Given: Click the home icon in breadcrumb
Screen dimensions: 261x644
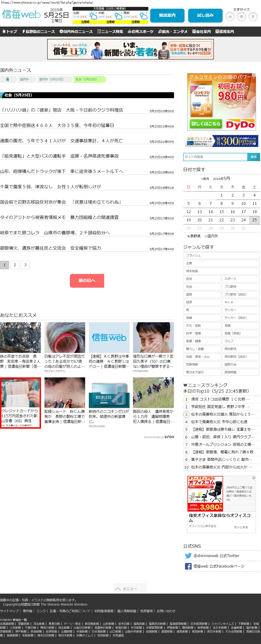Looking at the screenshot, I should point(8,79).
